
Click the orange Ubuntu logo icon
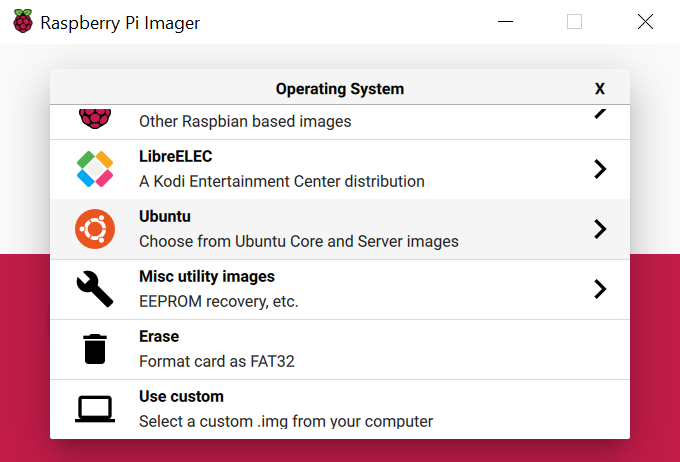95,229
